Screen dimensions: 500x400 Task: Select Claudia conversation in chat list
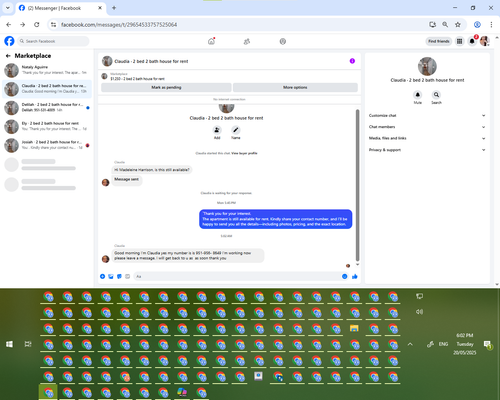47,89
